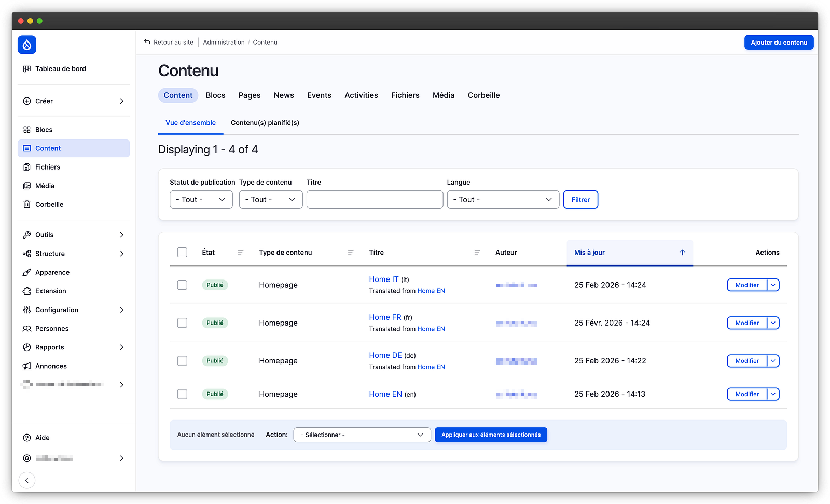Viewport: 830px width, 504px height.
Task: Click the Fichiers icon in sidebar
Action: pyautogui.click(x=27, y=167)
